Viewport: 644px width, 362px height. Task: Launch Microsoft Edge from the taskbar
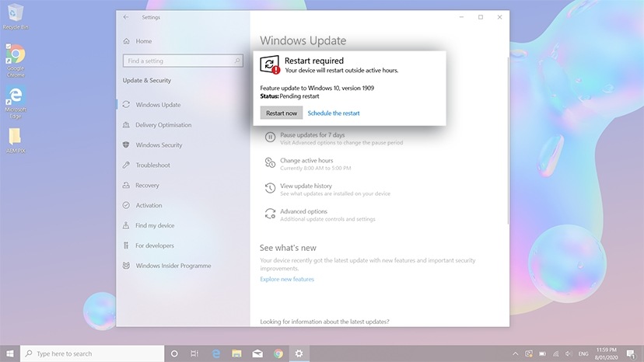pos(216,353)
